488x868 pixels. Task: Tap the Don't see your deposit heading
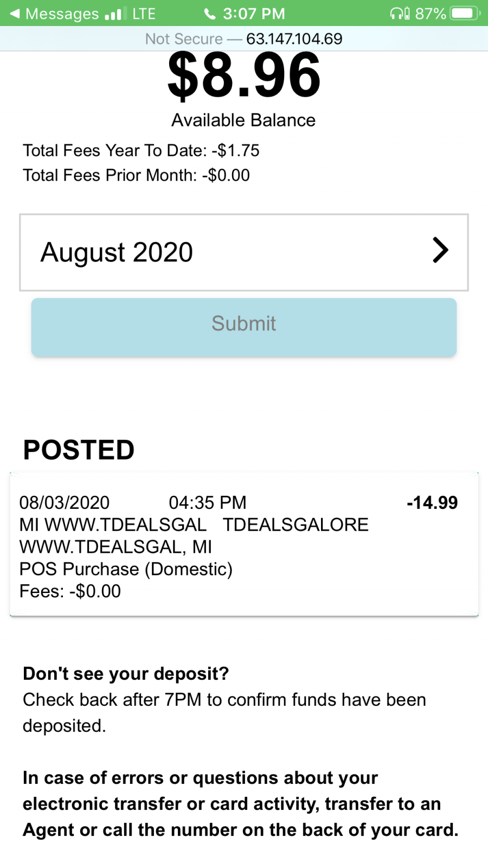tap(126, 674)
